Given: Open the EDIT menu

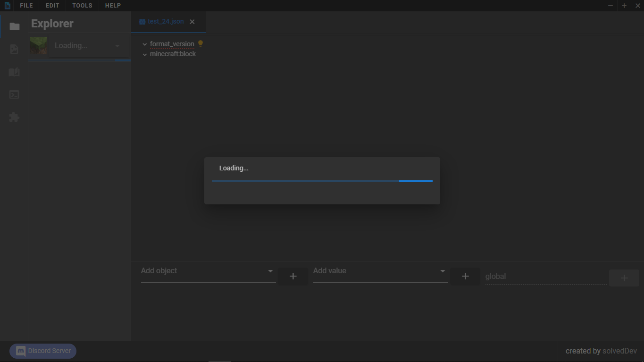Looking at the screenshot, I should 52,6.
